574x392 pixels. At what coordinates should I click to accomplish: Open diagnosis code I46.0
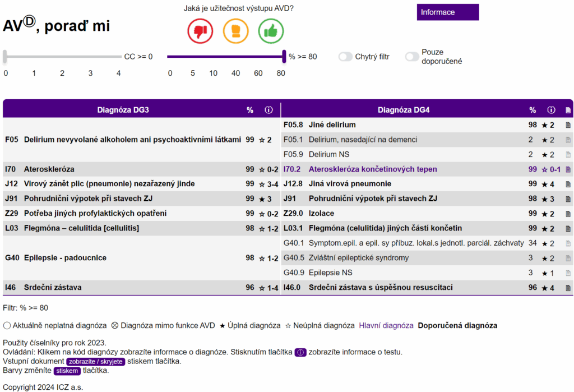[291, 288]
